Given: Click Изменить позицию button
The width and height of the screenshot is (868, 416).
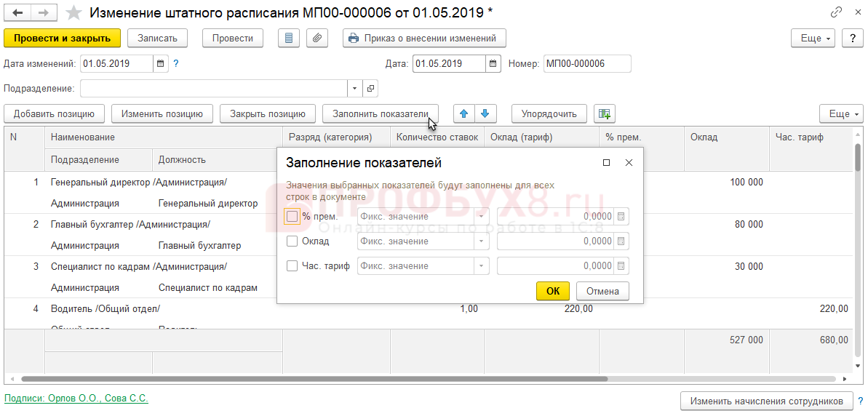Looking at the screenshot, I should click(162, 114).
